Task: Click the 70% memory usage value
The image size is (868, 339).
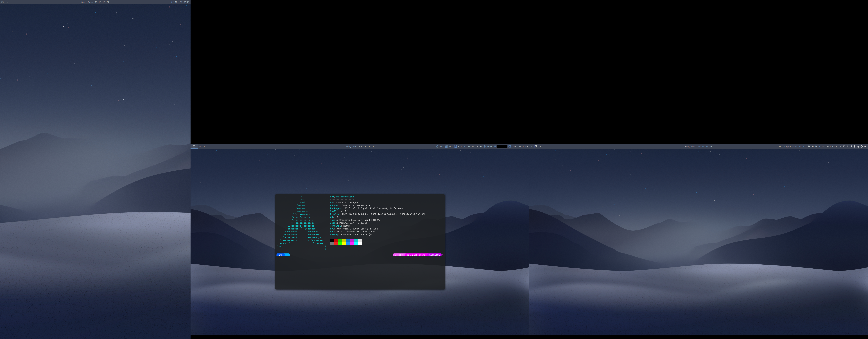Action: 451,146
